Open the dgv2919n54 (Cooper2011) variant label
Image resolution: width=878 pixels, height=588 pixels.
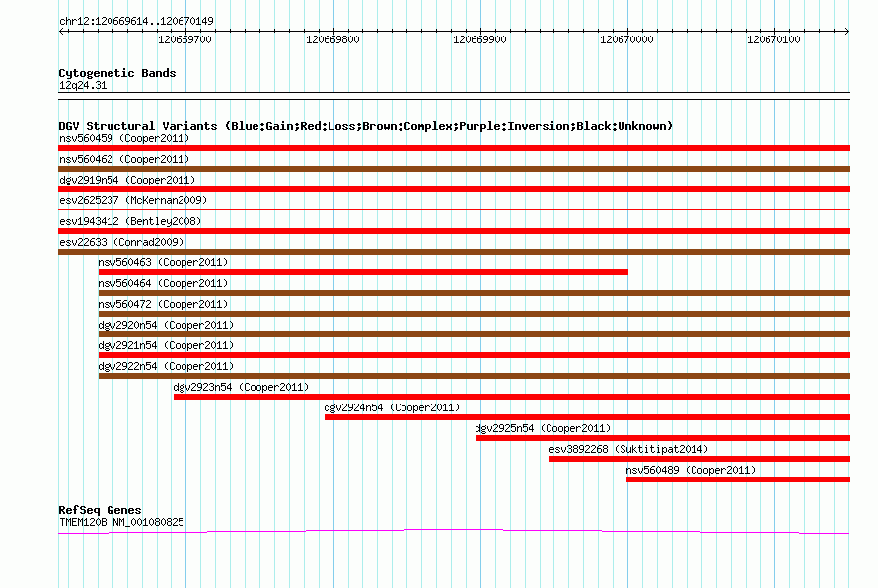(127, 180)
